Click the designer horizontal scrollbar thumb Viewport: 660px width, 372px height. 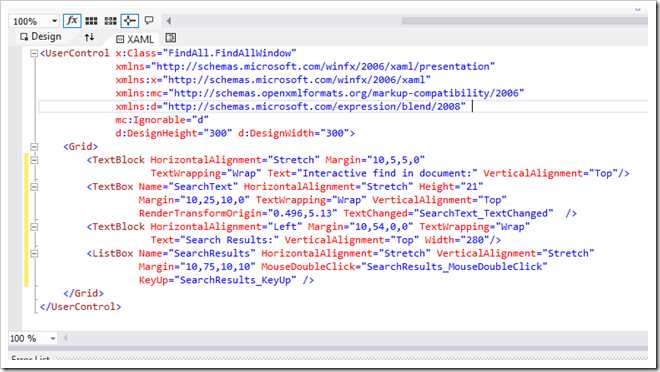click(x=524, y=21)
